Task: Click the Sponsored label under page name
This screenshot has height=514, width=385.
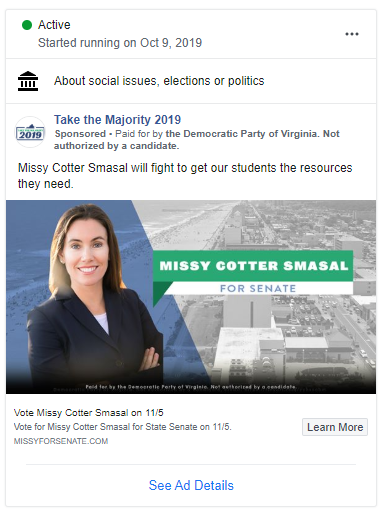Action: click(x=80, y=134)
